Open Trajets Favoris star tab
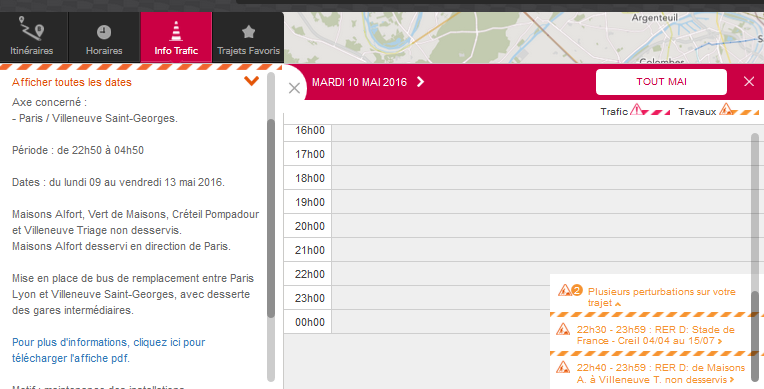Viewport: 764px width, 389px height. [x=248, y=37]
